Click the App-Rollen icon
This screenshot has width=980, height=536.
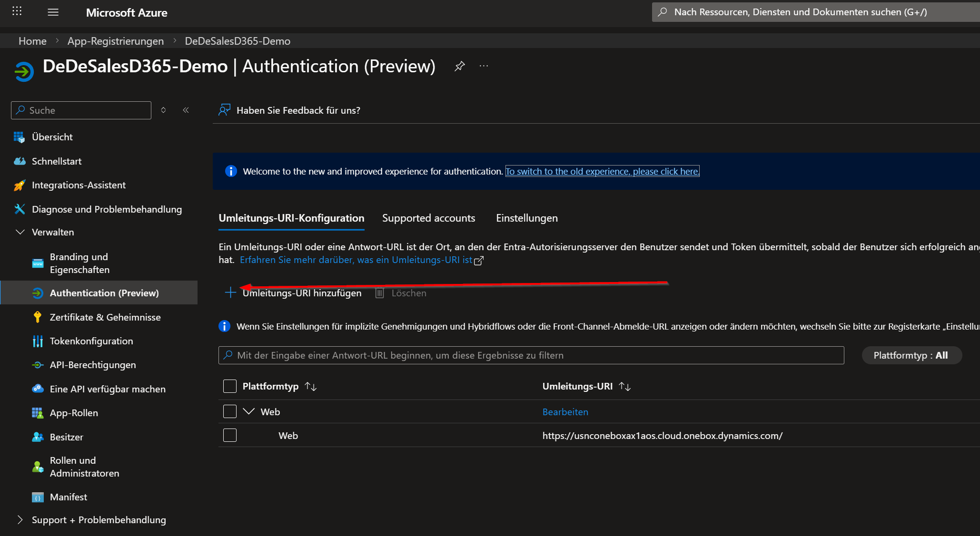tap(38, 413)
